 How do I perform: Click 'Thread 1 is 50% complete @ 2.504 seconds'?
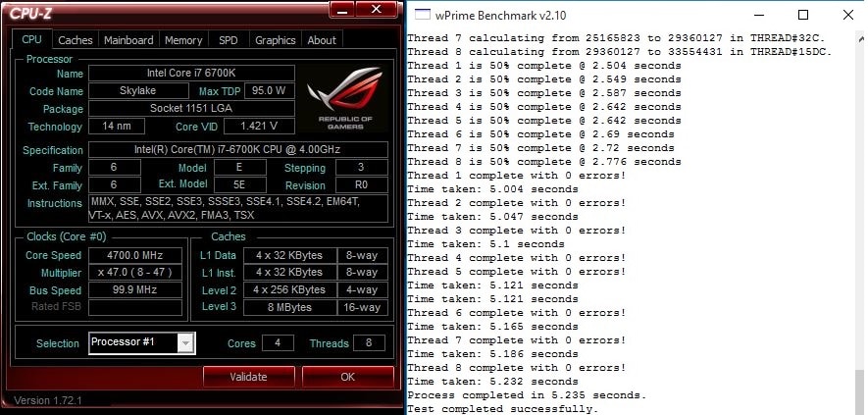pos(544,66)
